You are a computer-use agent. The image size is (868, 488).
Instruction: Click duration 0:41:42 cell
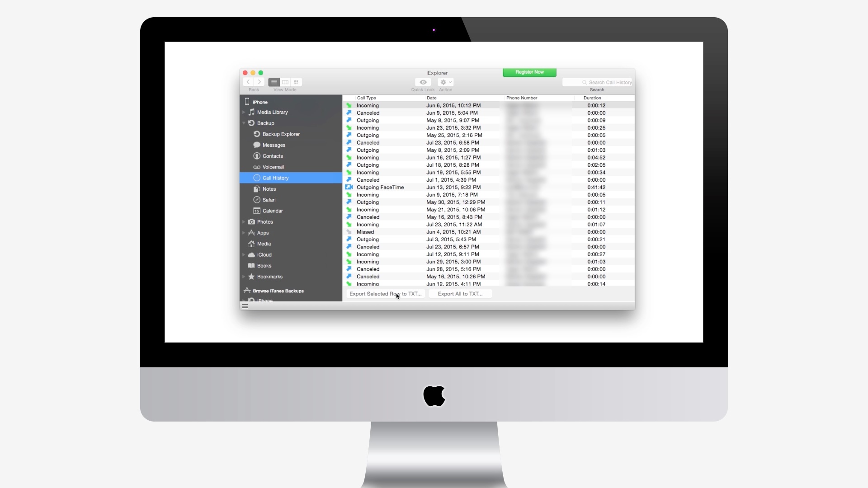coord(596,187)
